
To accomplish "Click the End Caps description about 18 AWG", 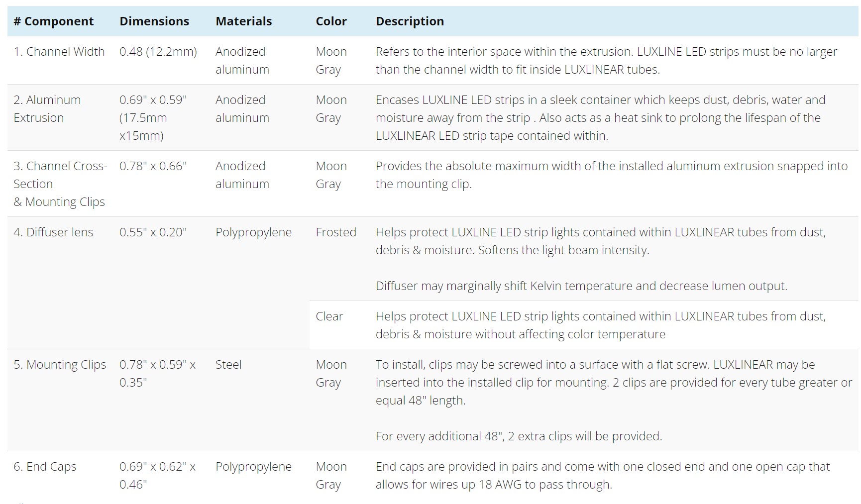I will [603, 476].
